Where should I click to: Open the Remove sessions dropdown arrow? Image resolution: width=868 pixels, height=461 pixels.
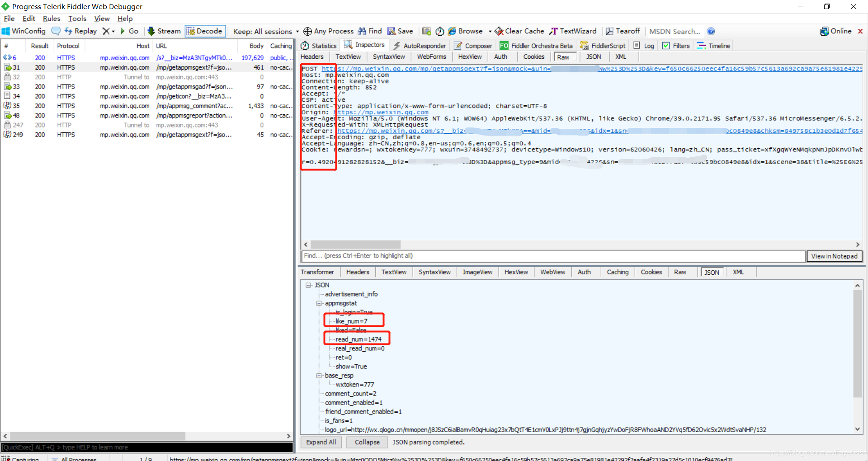pos(113,31)
